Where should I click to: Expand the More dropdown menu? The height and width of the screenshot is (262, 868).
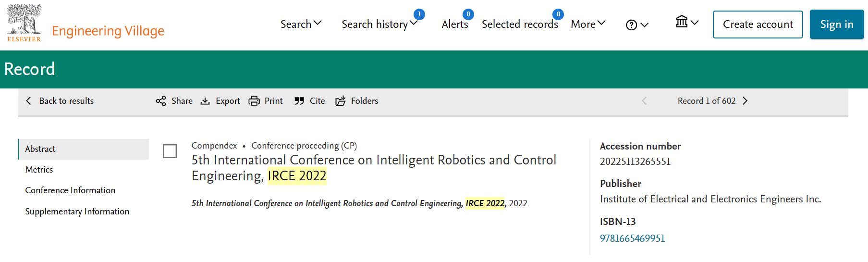coord(588,24)
